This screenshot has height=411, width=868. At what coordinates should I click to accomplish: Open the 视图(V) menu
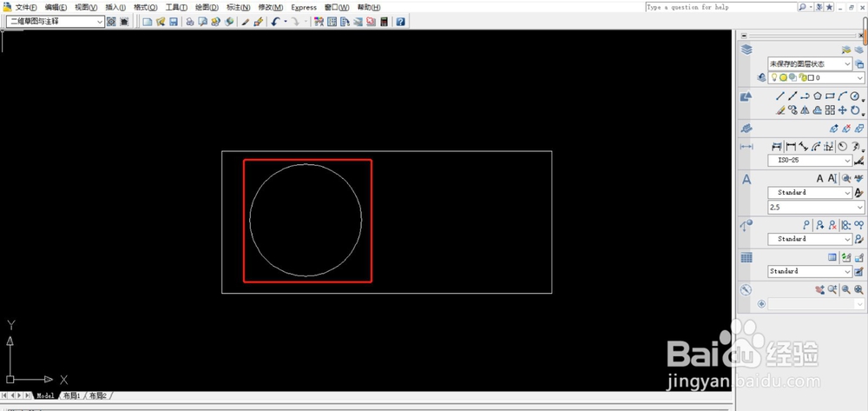coord(86,7)
